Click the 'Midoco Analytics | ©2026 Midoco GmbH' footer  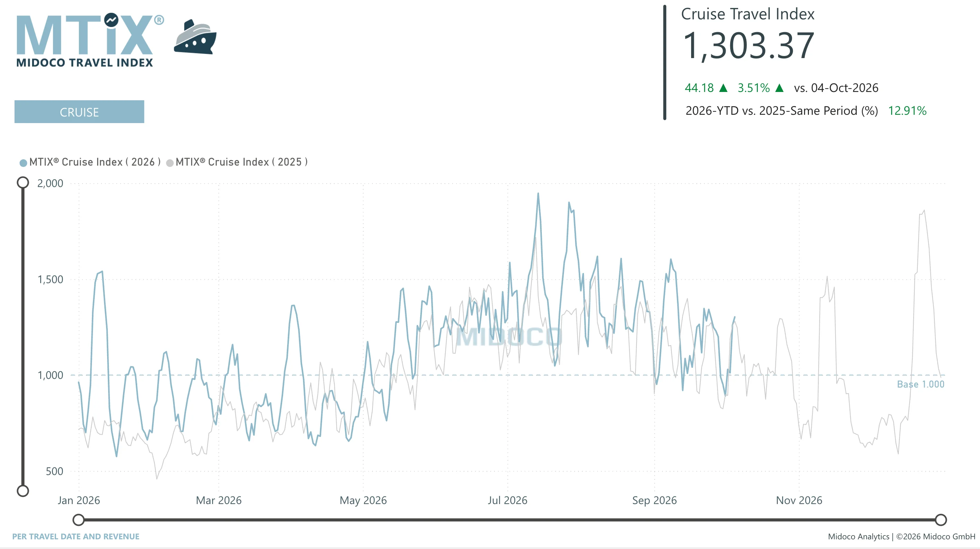pos(902,537)
